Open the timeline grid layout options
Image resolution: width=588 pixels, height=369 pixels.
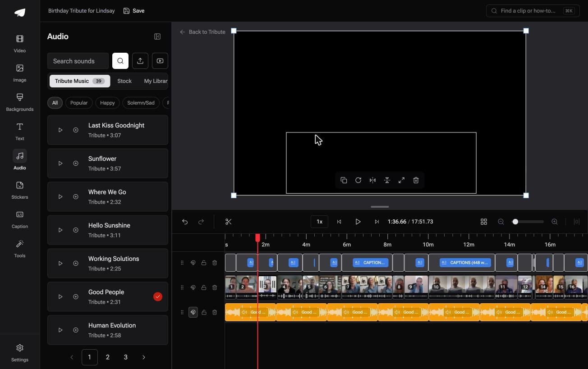point(484,222)
